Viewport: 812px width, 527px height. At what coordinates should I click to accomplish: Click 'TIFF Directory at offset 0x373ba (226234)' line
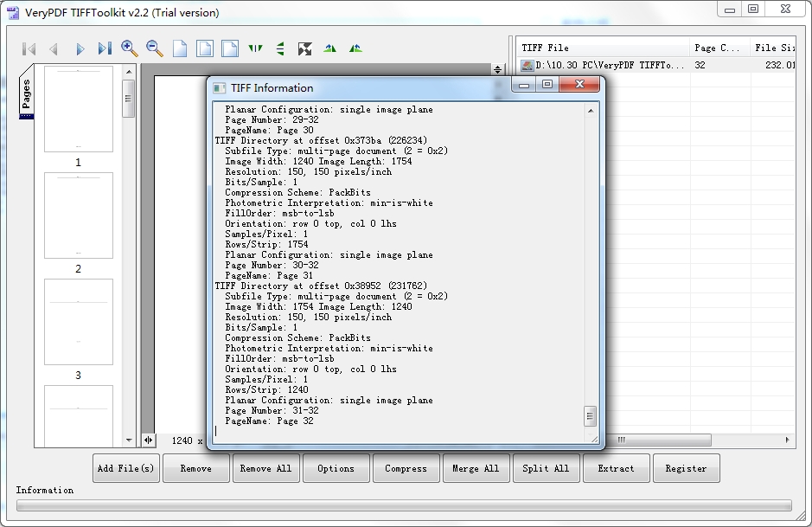click(x=321, y=140)
